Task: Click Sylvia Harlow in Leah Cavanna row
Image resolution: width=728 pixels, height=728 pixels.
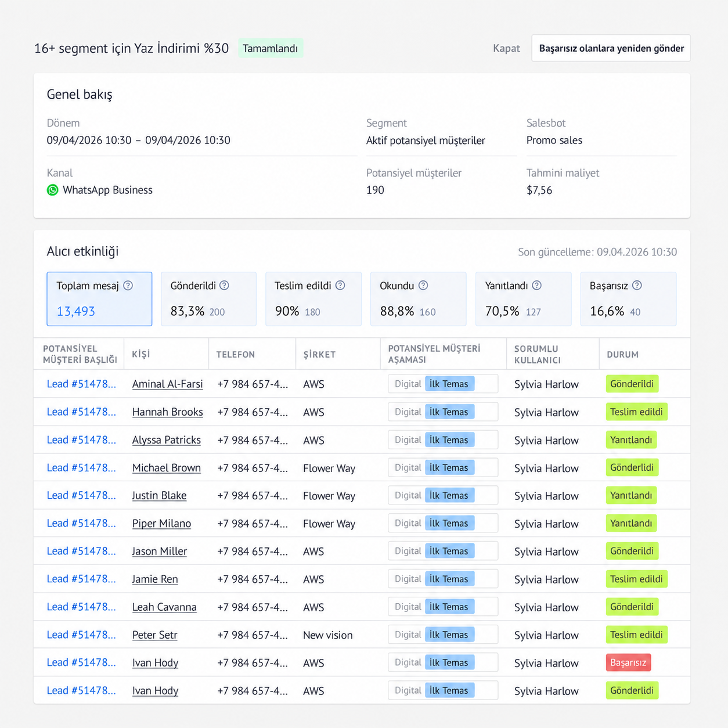Action: [x=546, y=607]
